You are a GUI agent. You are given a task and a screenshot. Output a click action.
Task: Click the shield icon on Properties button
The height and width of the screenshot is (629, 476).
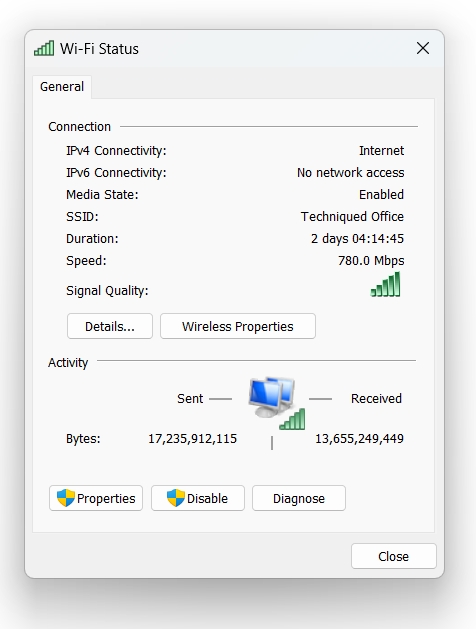click(66, 498)
